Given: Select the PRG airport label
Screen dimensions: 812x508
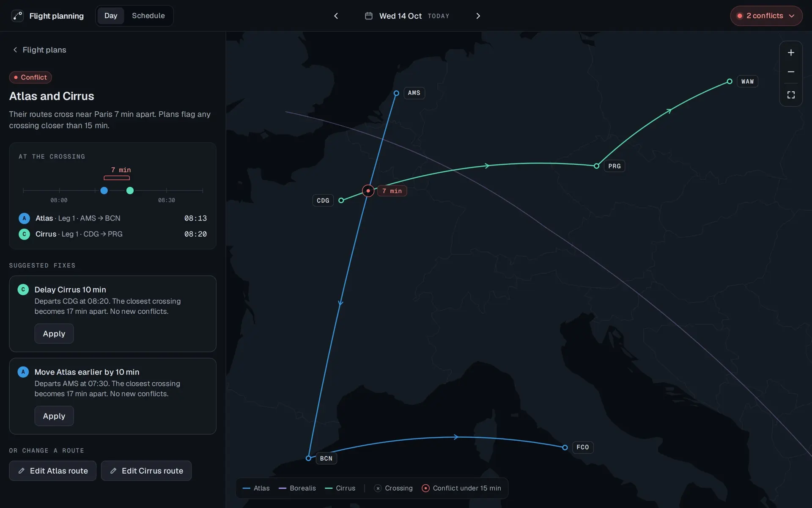Looking at the screenshot, I should pos(614,166).
